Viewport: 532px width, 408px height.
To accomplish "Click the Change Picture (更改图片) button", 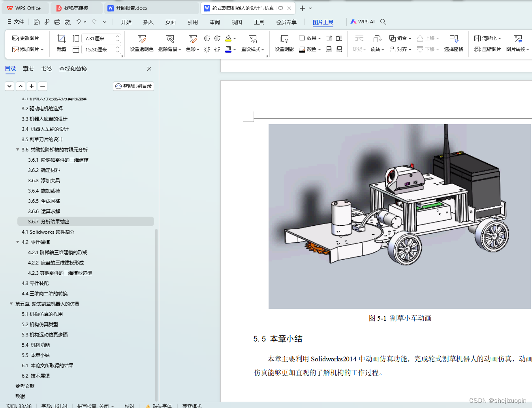I will [x=26, y=38].
